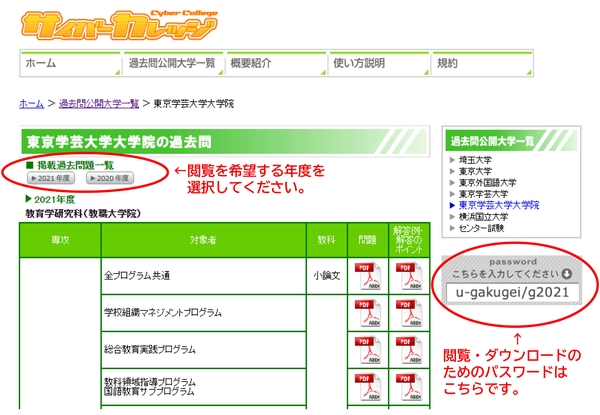Open the 概要紹介 navigation tab
Screen dimensions: 600x415
pyautogui.click(x=276, y=63)
